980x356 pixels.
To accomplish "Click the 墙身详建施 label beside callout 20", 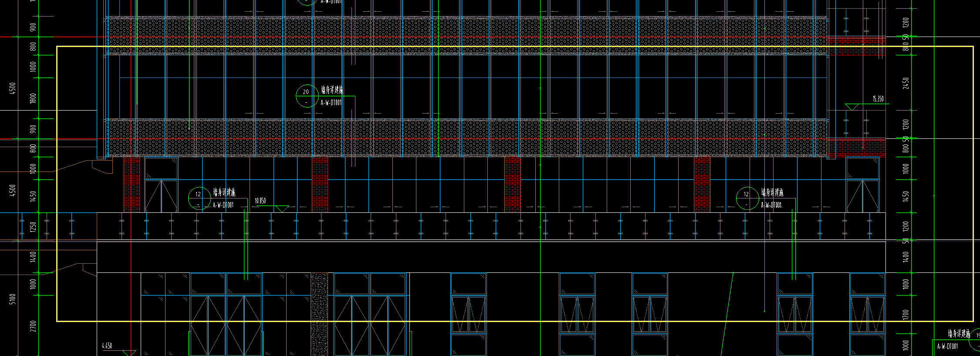I will (332, 90).
